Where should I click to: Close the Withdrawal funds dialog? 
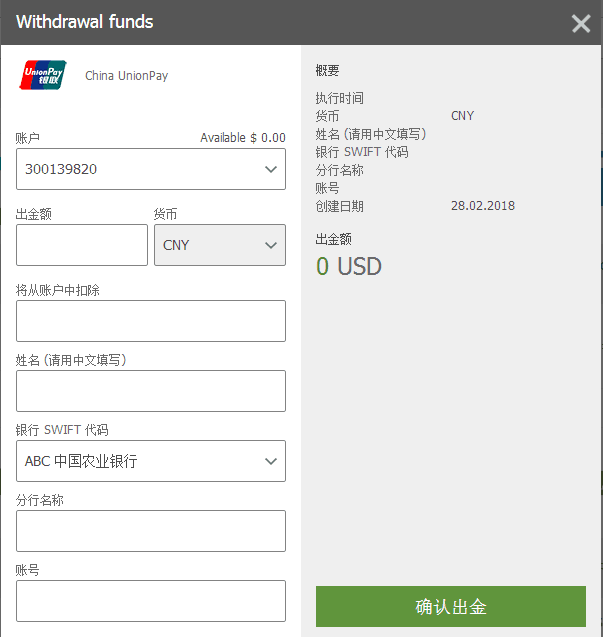pyautogui.click(x=581, y=23)
